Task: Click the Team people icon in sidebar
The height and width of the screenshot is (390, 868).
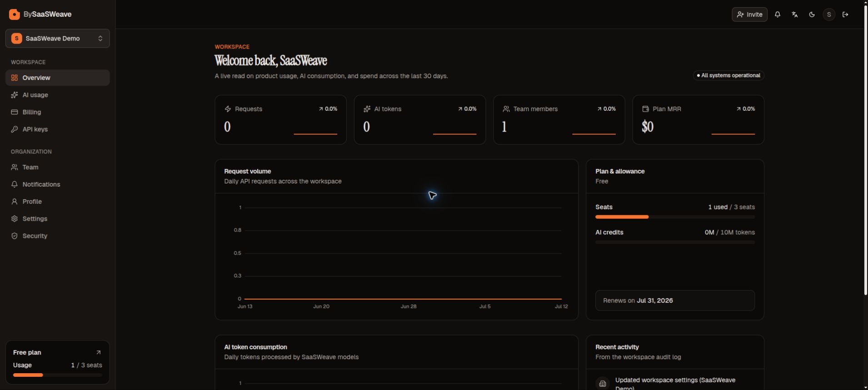Action: coord(15,167)
